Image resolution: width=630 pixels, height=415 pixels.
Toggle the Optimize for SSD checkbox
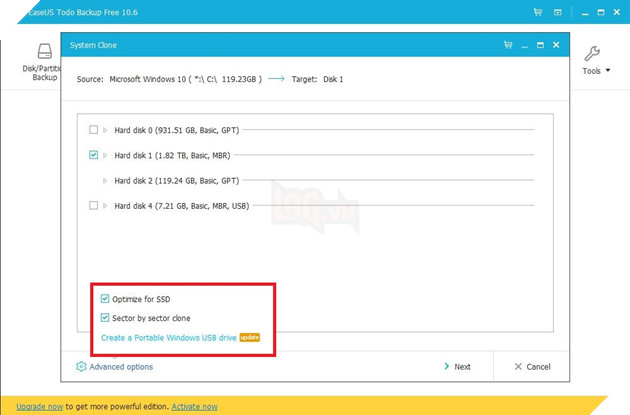[x=105, y=298]
